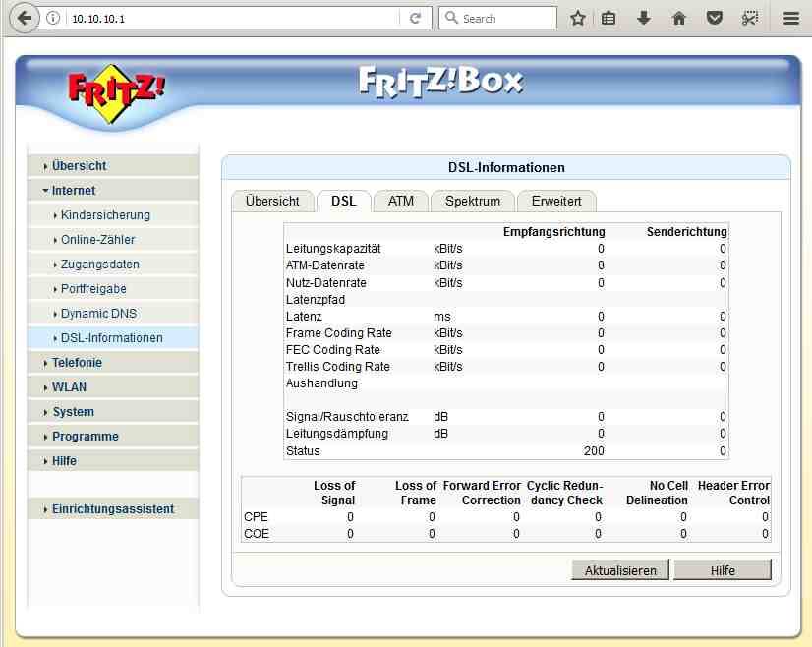Open the site information icon in address bar

click(53, 18)
